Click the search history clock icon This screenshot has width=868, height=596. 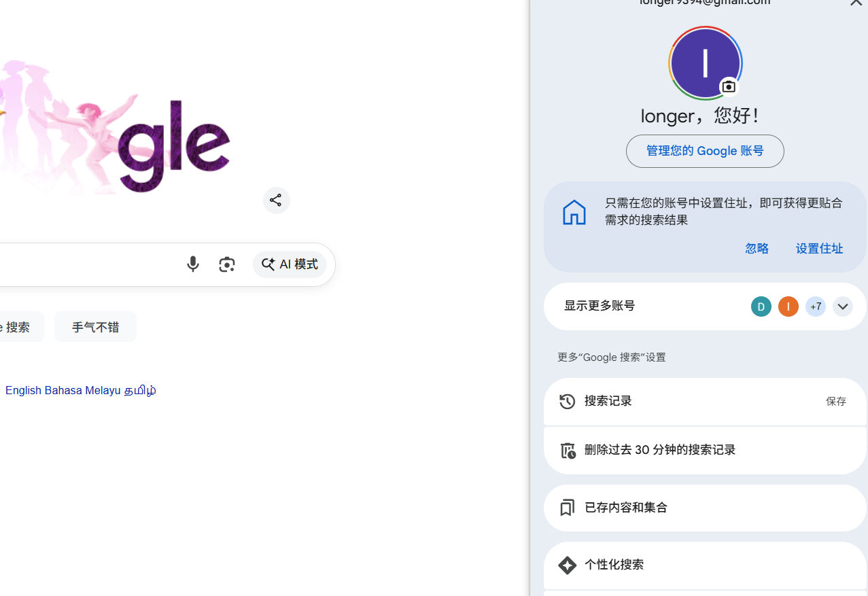click(x=567, y=401)
